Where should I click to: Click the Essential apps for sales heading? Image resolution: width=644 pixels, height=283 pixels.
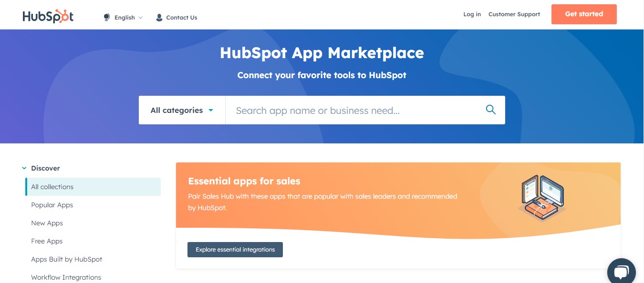244,181
